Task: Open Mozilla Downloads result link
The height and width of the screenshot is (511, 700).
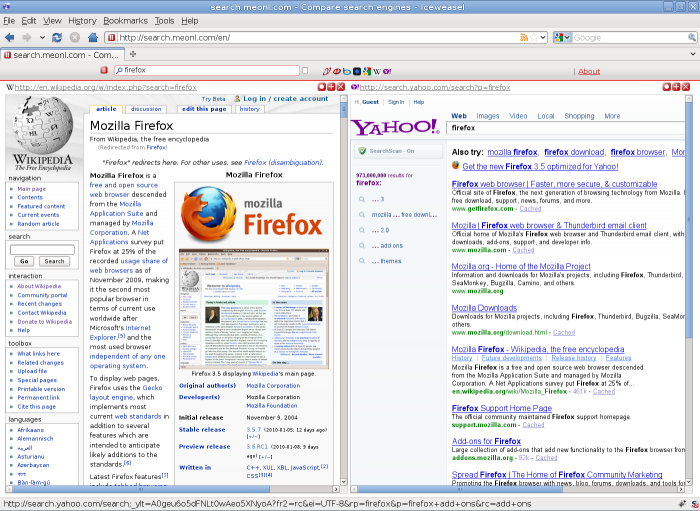Action: 484,308
